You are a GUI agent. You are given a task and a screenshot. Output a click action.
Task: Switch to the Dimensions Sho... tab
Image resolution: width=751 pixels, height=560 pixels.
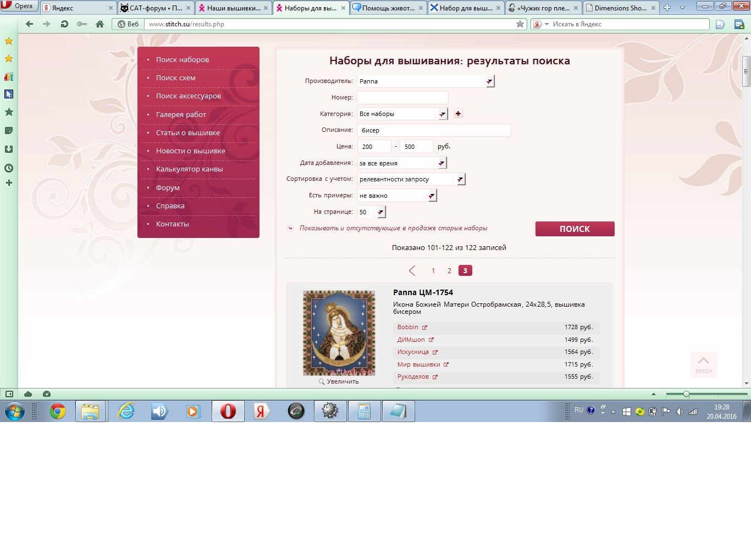click(x=620, y=8)
